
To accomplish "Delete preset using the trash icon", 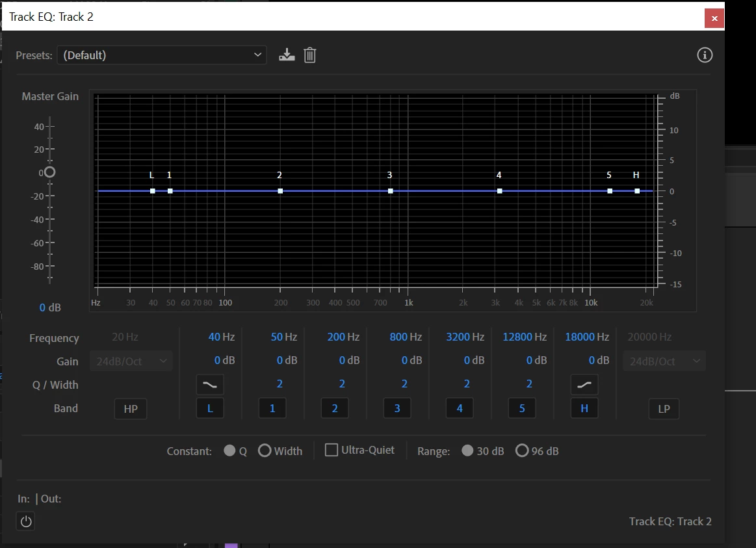I will click(309, 55).
